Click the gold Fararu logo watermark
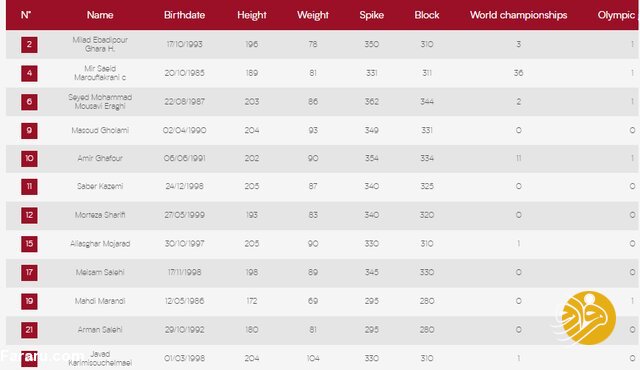 [x=588, y=318]
